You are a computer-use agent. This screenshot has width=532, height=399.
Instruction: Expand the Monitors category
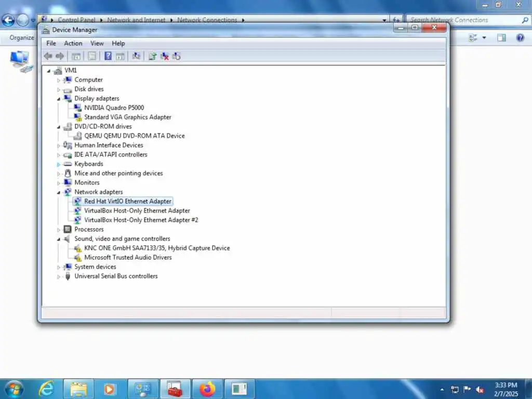[x=58, y=183]
